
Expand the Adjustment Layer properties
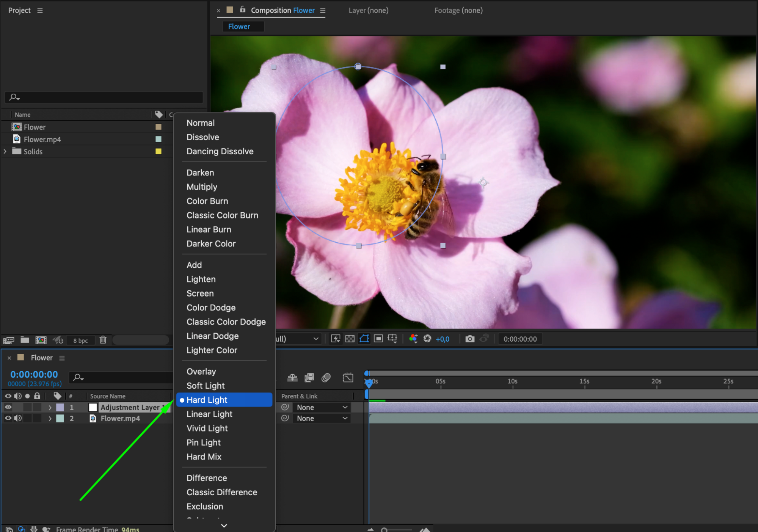tap(50, 408)
